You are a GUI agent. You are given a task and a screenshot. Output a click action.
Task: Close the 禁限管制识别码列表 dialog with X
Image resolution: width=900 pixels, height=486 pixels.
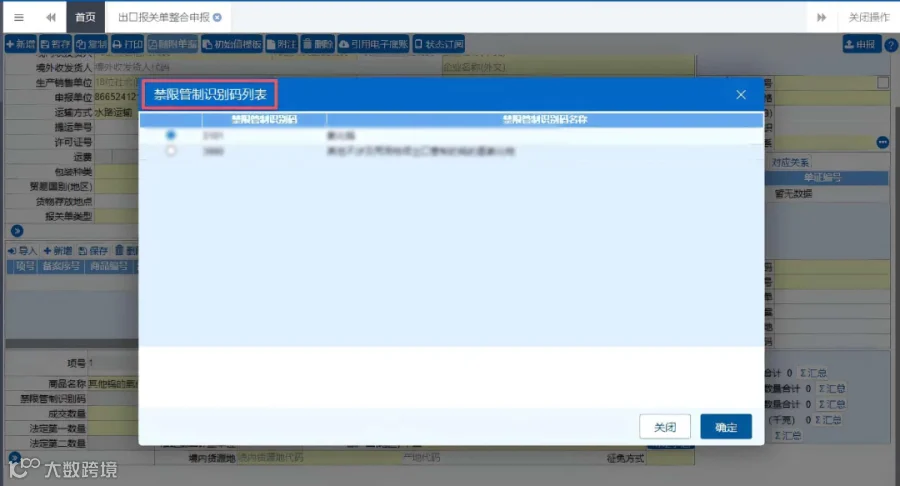[741, 95]
